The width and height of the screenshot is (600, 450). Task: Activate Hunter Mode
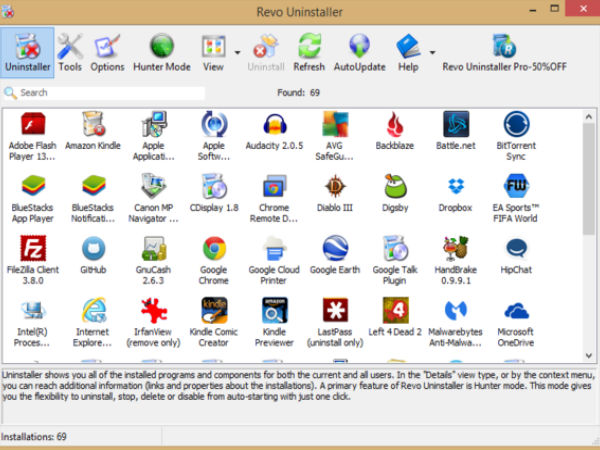point(161,52)
